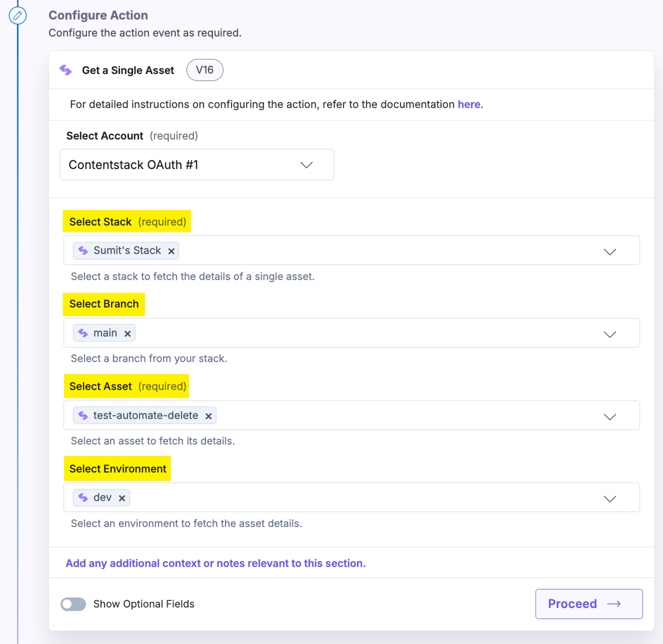Click inside the Select Asset input field
This screenshot has height=644, width=663.
pyautogui.click(x=352, y=415)
